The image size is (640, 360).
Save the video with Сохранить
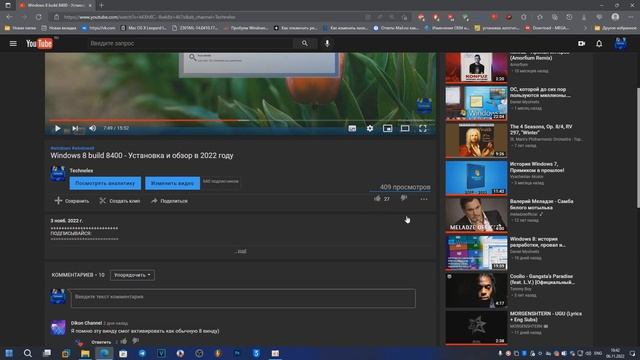point(72,201)
